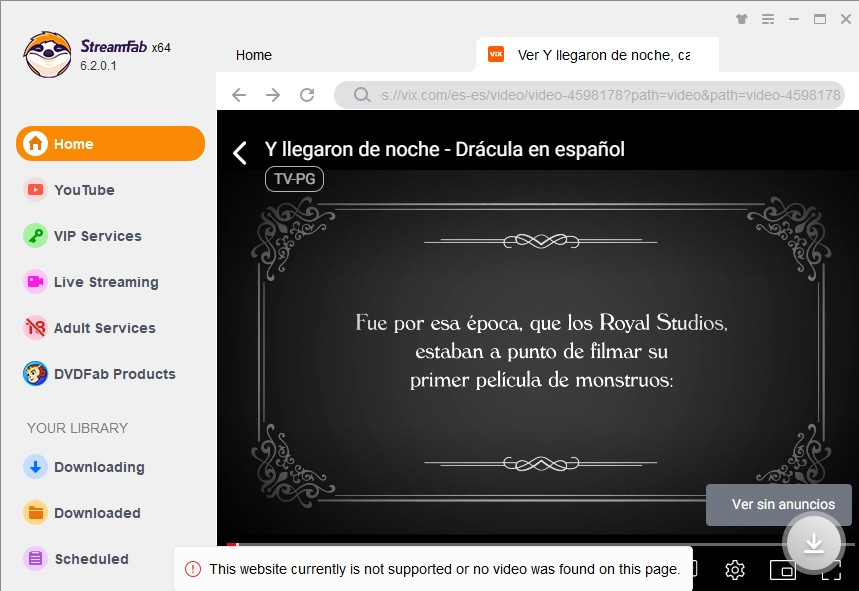Open DVDFab Products from the sidebar

[114, 374]
